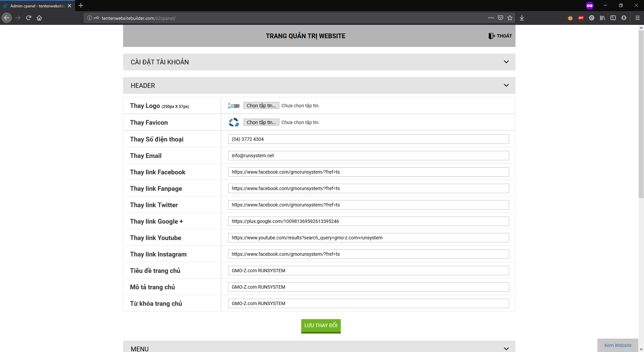Click the orange face extension icon

pos(570,18)
